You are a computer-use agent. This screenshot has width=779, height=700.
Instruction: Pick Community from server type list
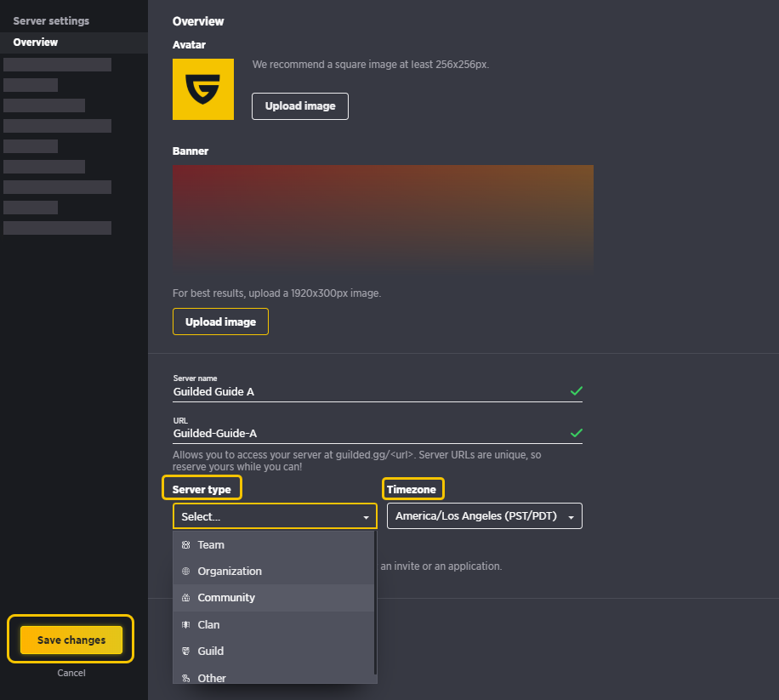[274, 598]
